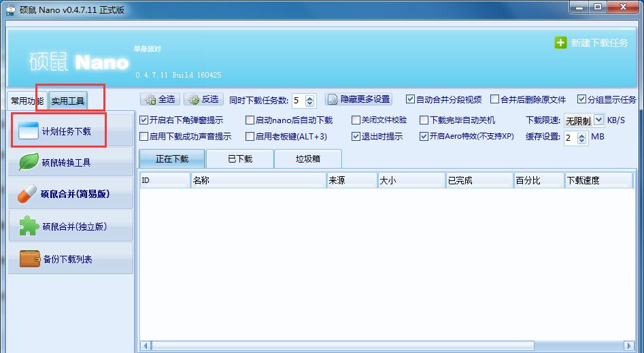Open 硕鼠转换工具
The height and width of the screenshot is (353, 644).
[x=71, y=163]
